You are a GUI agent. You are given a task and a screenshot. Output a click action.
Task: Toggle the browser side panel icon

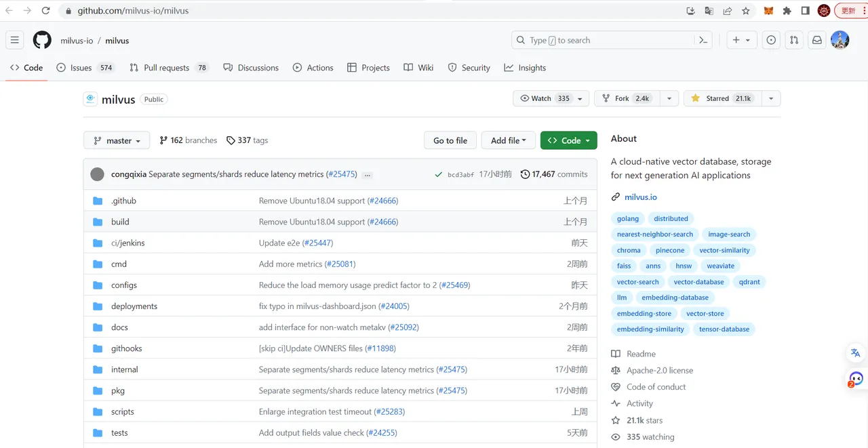click(x=805, y=11)
